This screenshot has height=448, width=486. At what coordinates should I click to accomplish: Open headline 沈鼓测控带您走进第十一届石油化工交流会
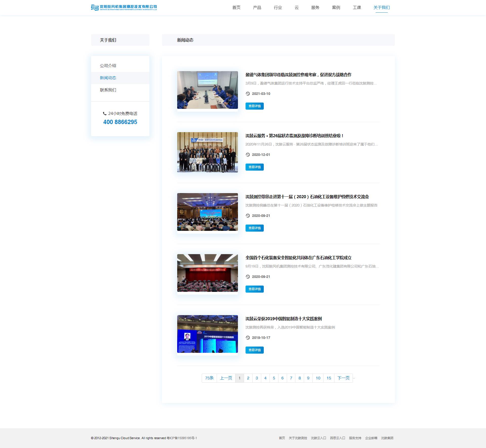click(x=307, y=197)
